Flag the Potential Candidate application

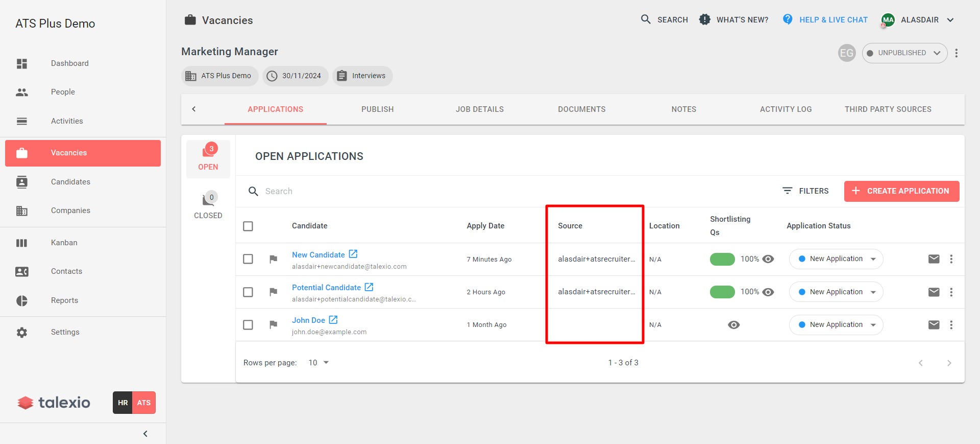274,292
